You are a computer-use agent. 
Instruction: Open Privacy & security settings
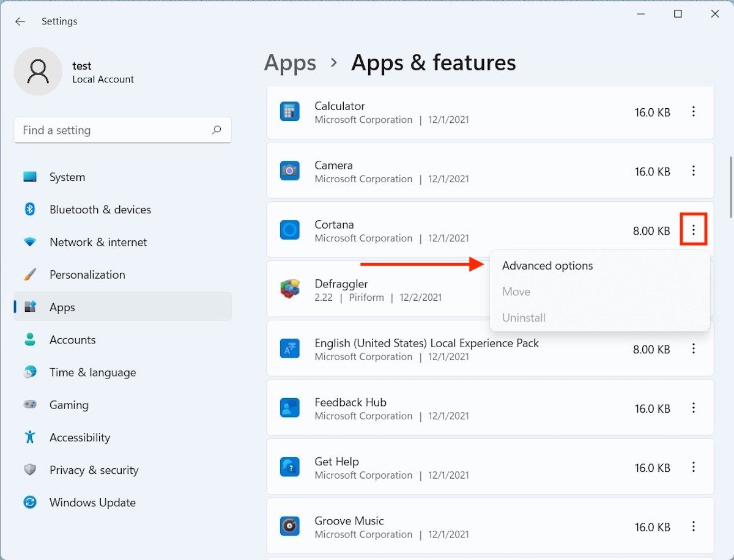122,470
